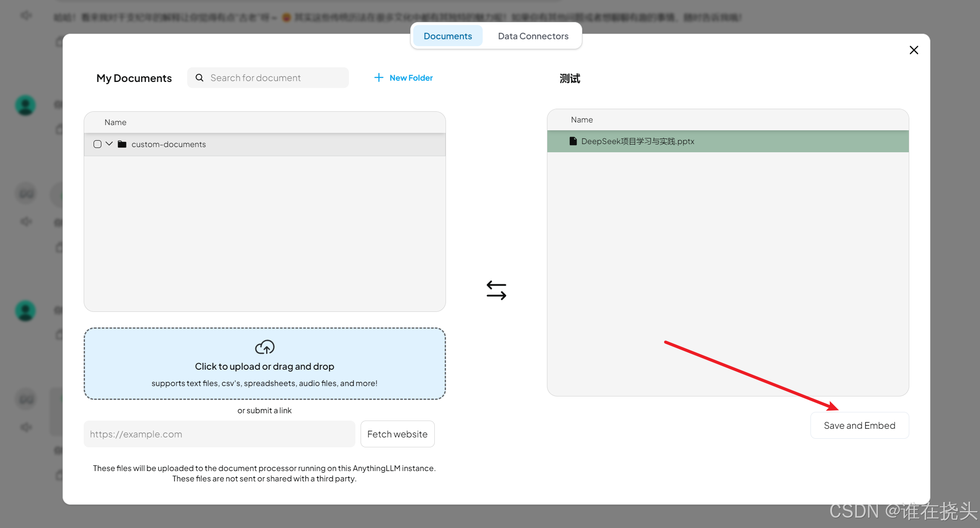
Task: Click the cloud upload icon
Action: 264,347
